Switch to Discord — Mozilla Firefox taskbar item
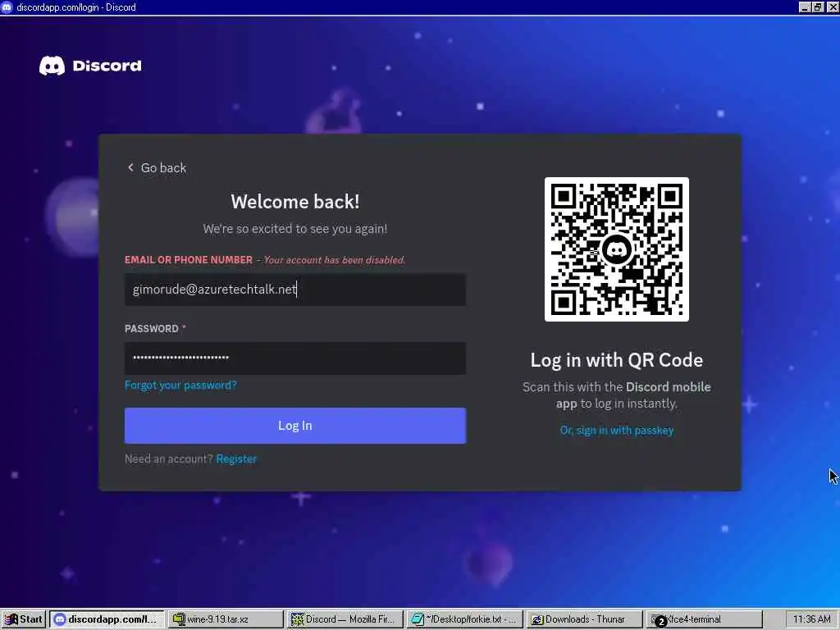This screenshot has width=840, height=630. click(x=345, y=619)
